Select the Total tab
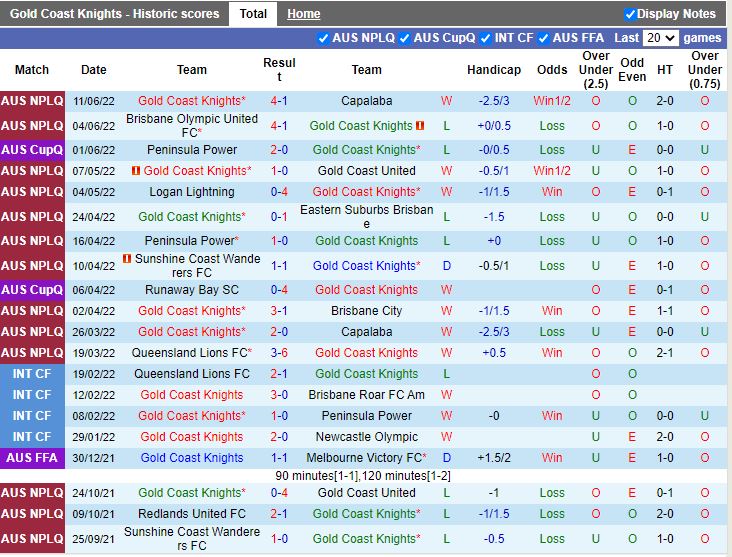Viewport: 732px width, 557px height. [x=253, y=14]
